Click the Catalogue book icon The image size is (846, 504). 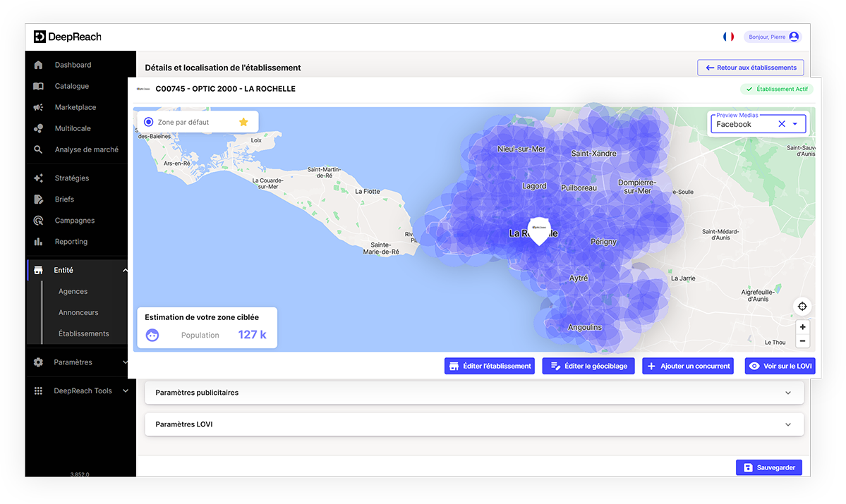pyautogui.click(x=38, y=86)
